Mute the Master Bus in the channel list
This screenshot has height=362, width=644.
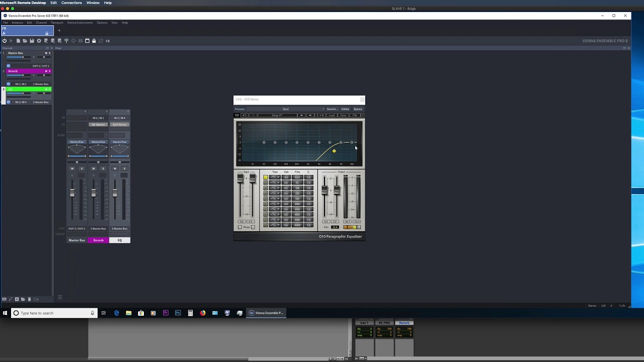46,53
